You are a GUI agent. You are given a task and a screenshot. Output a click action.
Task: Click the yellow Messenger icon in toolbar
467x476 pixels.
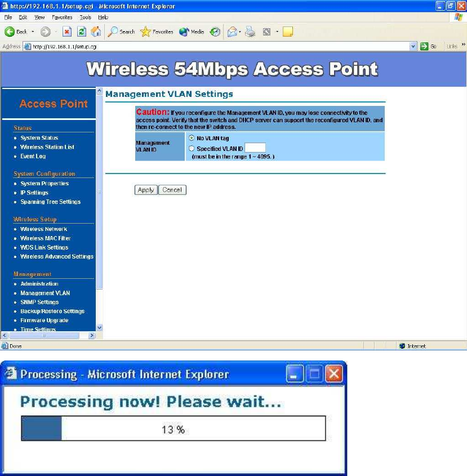287,32
